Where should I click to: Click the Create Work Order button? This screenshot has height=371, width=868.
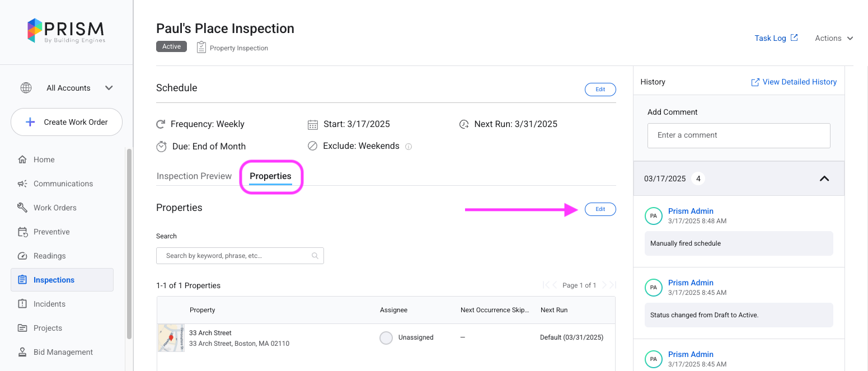tap(67, 122)
